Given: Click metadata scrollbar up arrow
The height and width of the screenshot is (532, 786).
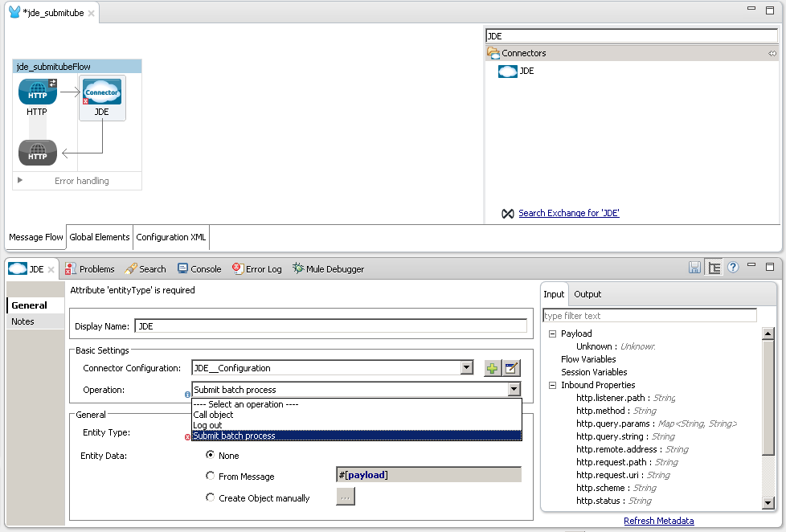Looking at the screenshot, I should (x=768, y=334).
